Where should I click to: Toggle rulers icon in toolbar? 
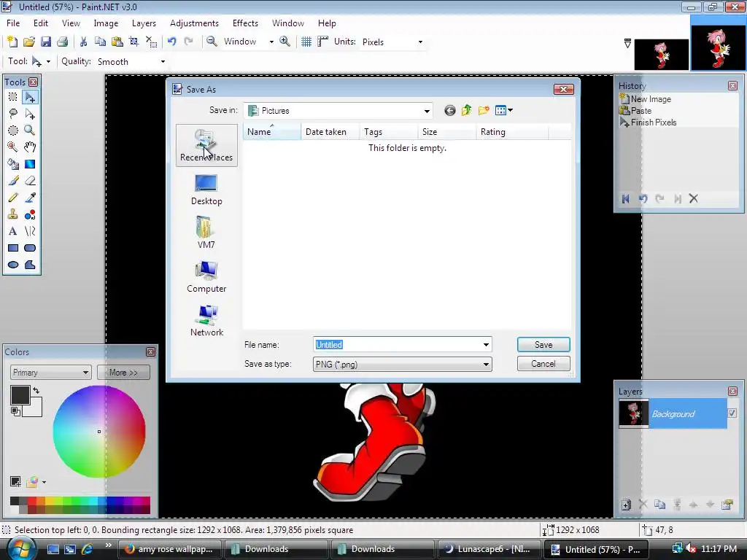click(323, 42)
